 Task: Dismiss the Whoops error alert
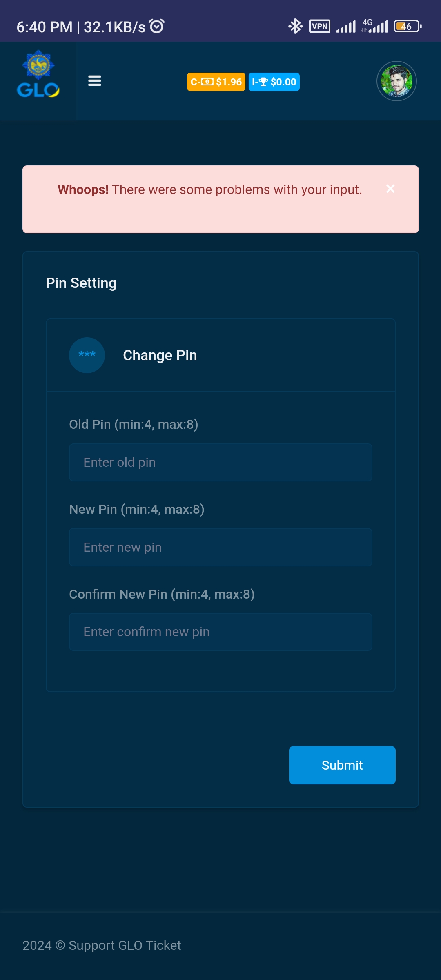(x=390, y=189)
